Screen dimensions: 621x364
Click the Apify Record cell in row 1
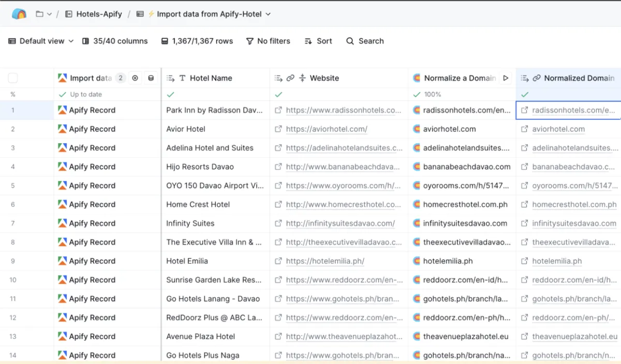tap(108, 110)
